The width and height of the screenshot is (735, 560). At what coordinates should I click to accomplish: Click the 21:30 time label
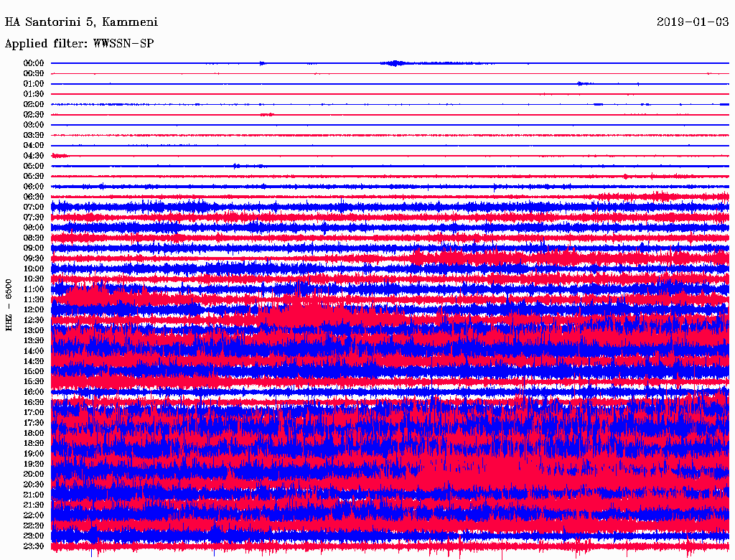coord(34,505)
